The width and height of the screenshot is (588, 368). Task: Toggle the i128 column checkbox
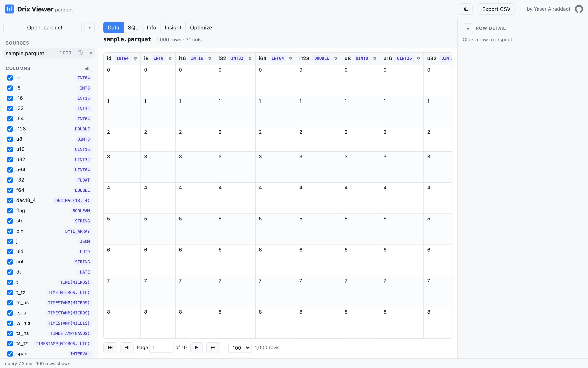click(x=10, y=129)
